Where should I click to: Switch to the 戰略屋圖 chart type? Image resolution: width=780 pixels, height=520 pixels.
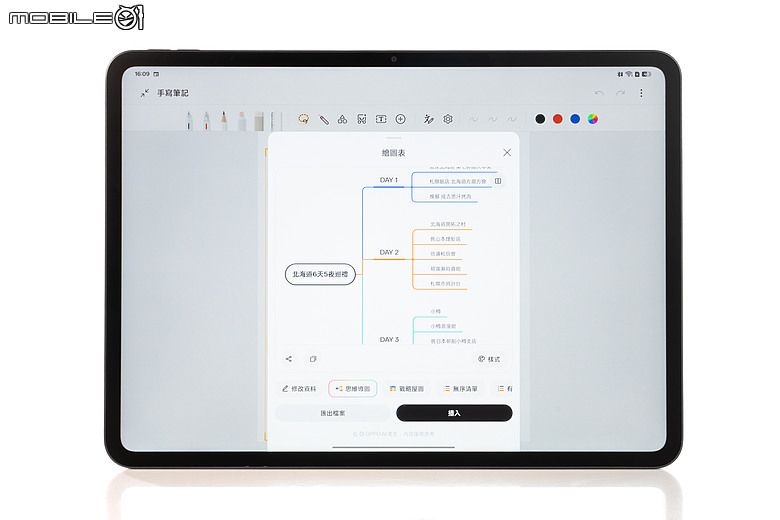click(x=406, y=389)
